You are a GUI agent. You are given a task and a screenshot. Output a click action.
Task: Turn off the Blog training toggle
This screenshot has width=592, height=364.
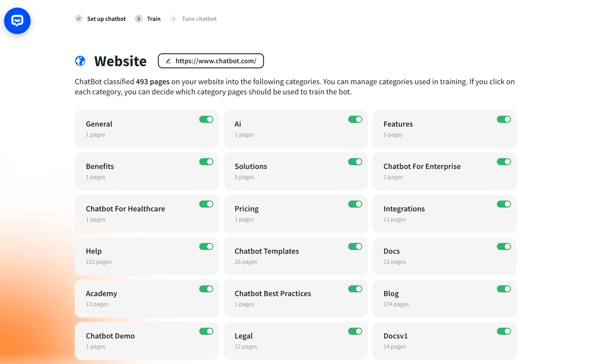point(504,289)
